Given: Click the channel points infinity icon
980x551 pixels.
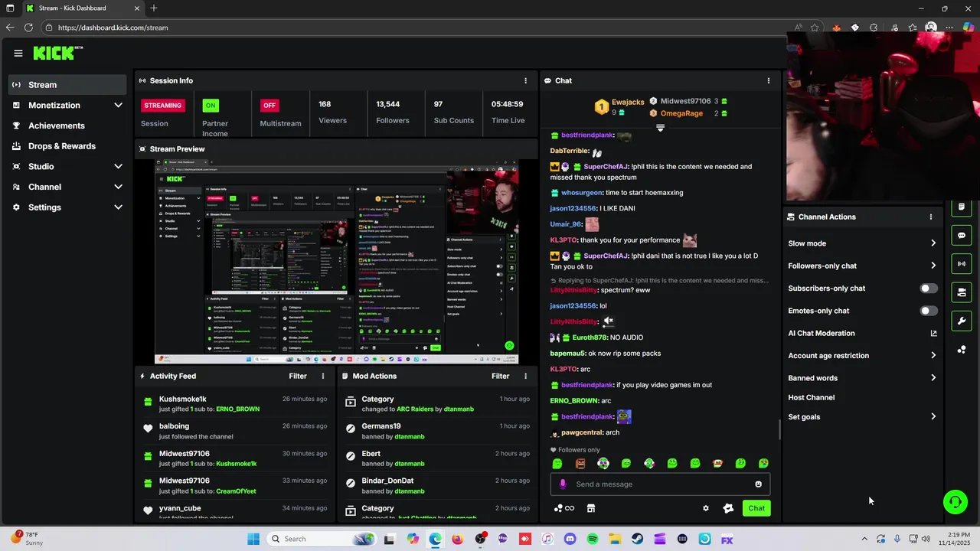Looking at the screenshot, I should 564,508.
